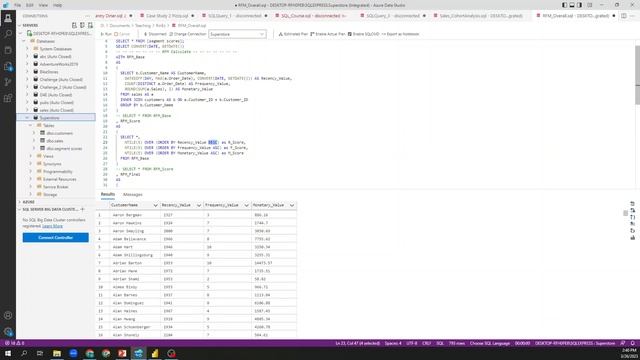Open the File menu

[x=18, y=5]
